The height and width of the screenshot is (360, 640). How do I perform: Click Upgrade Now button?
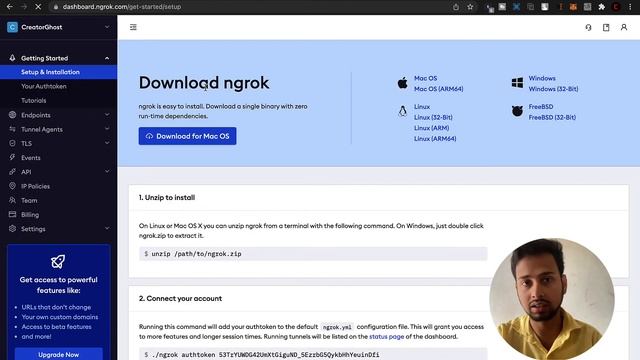[59, 354]
